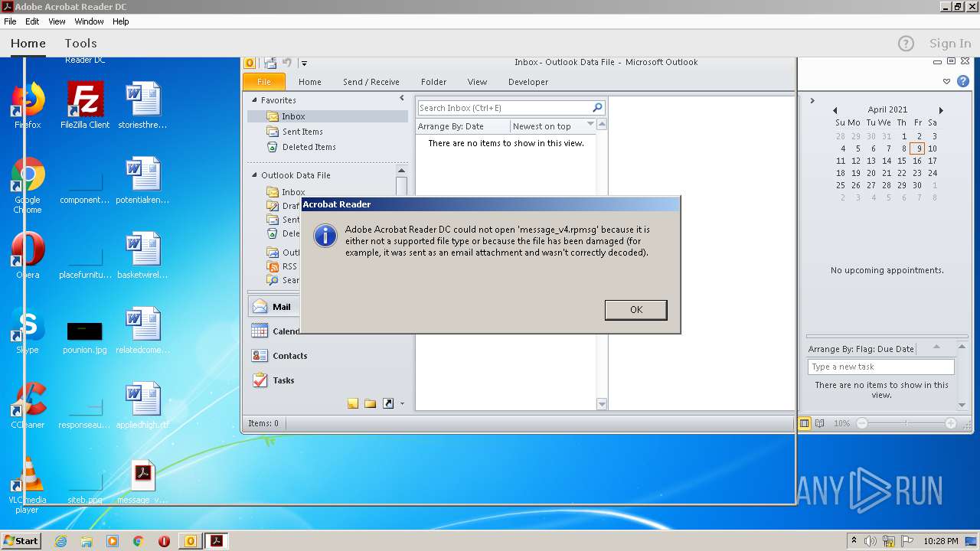Go to next month in Outlook calendar
Image resolution: width=980 pixels, height=551 pixels.
pyautogui.click(x=941, y=110)
